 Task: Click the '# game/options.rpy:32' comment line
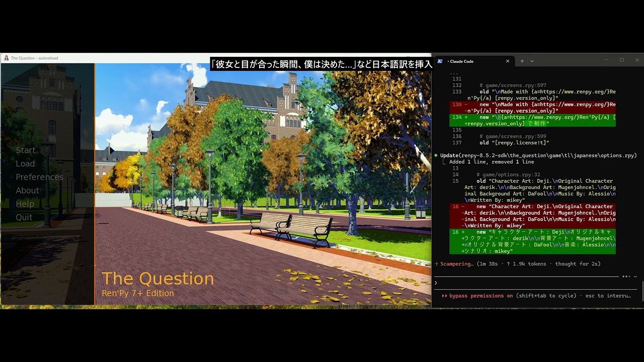(x=508, y=174)
